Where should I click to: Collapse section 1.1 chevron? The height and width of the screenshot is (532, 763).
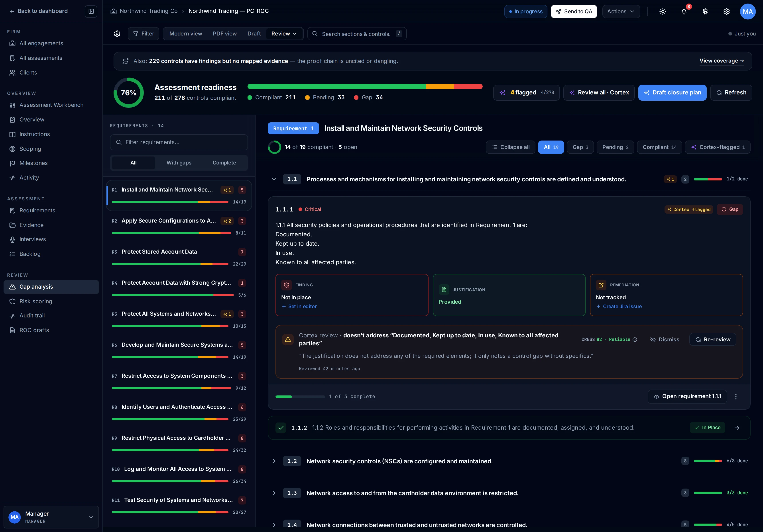coord(274,179)
